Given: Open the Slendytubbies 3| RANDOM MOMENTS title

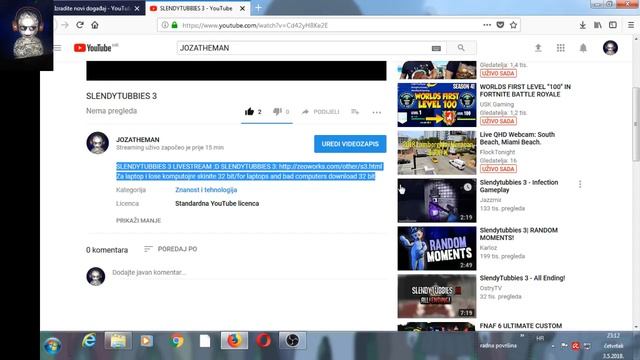Looking at the screenshot, I should (518, 234).
